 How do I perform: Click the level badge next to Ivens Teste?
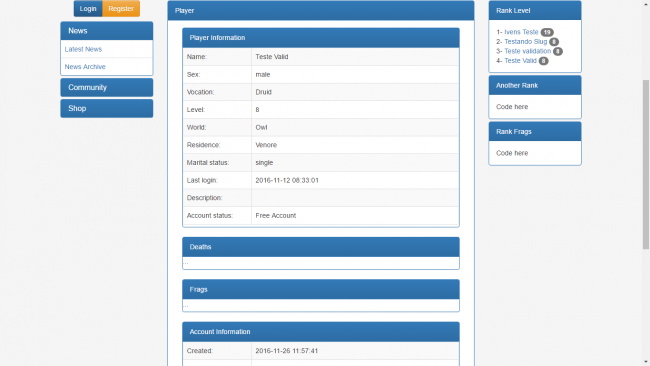point(547,32)
